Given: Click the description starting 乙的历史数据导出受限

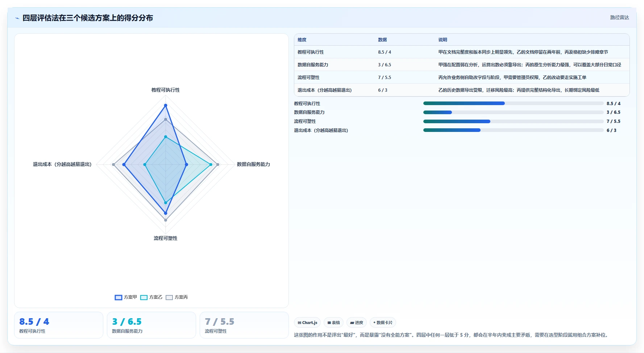Looking at the screenshot, I should click(x=519, y=90).
